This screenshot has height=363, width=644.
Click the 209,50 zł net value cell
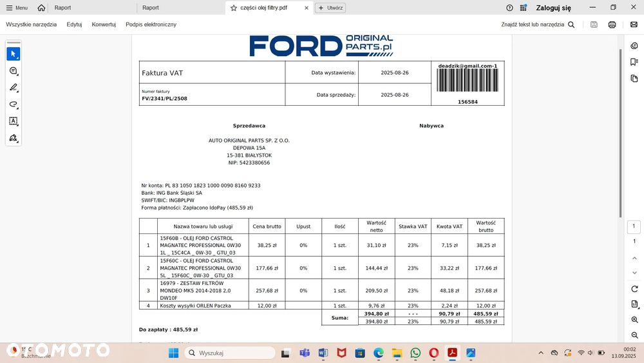(376, 291)
